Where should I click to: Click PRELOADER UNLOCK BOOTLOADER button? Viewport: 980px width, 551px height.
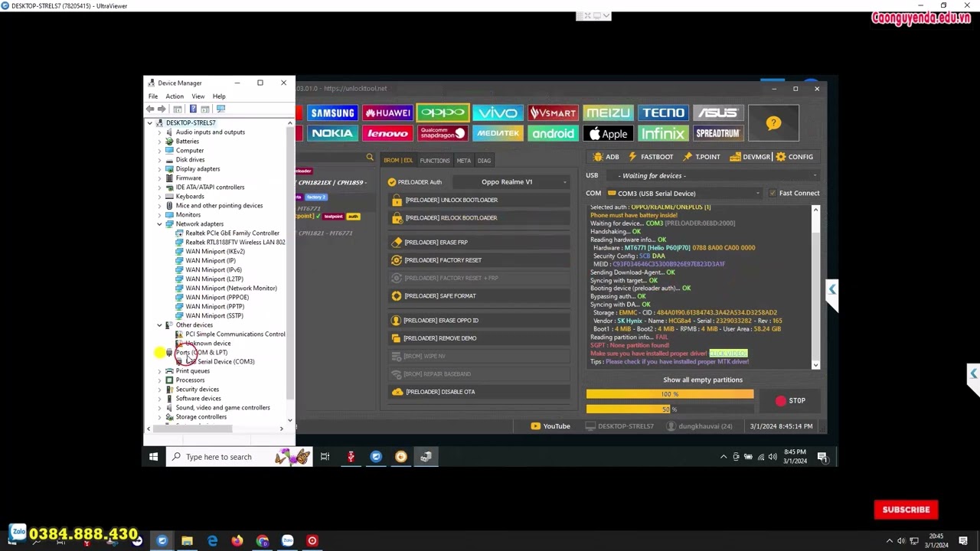[x=479, y=200]
